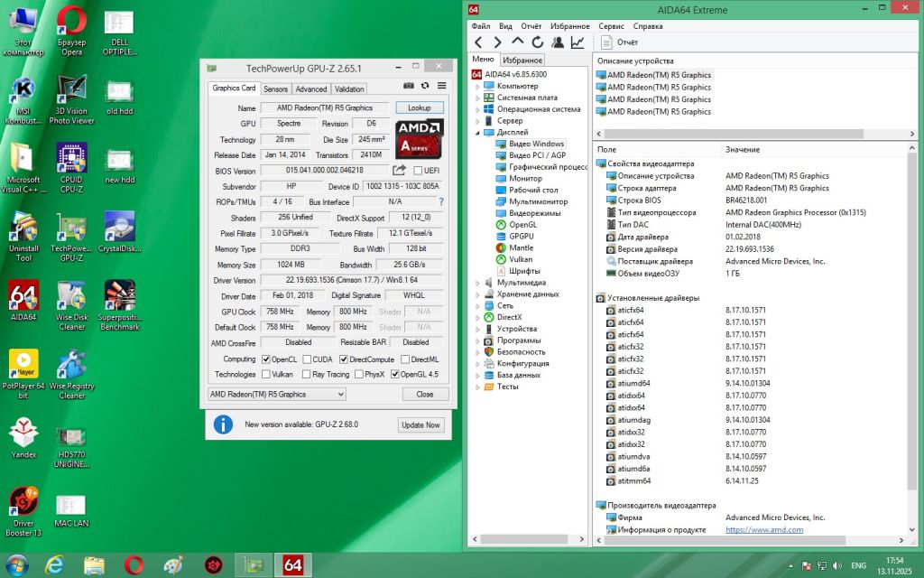
Task: Click the Update Now button
Action: click(x=420, y=424)
